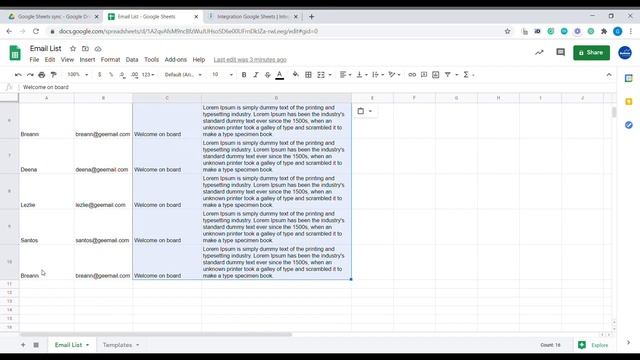Viewport: 640px width, 360px height.
Task: Open the text color picker
Action: tap(280, 75)
